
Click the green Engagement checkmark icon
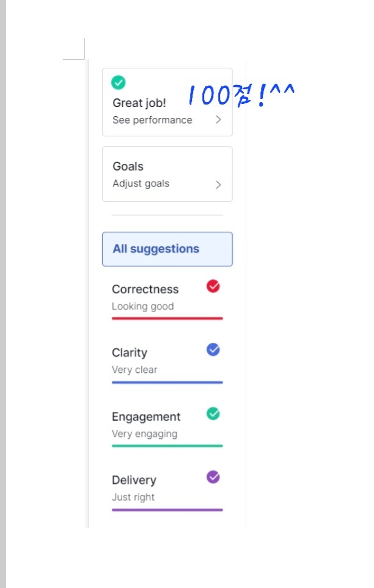[213, 414]
